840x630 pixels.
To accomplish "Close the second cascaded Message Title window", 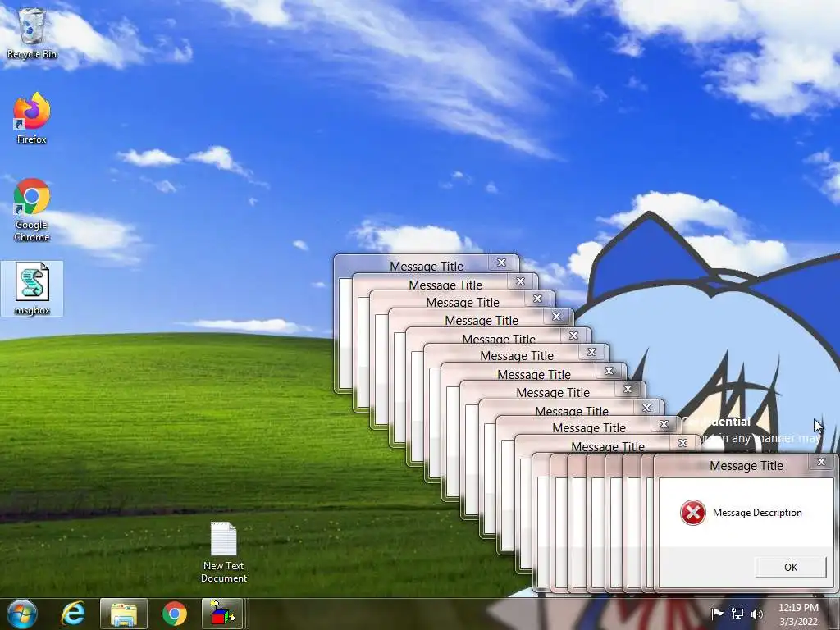I will point(520,281).
